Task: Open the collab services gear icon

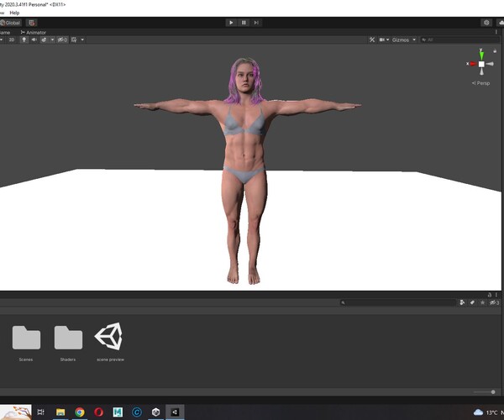Action: tap(486, 23)
